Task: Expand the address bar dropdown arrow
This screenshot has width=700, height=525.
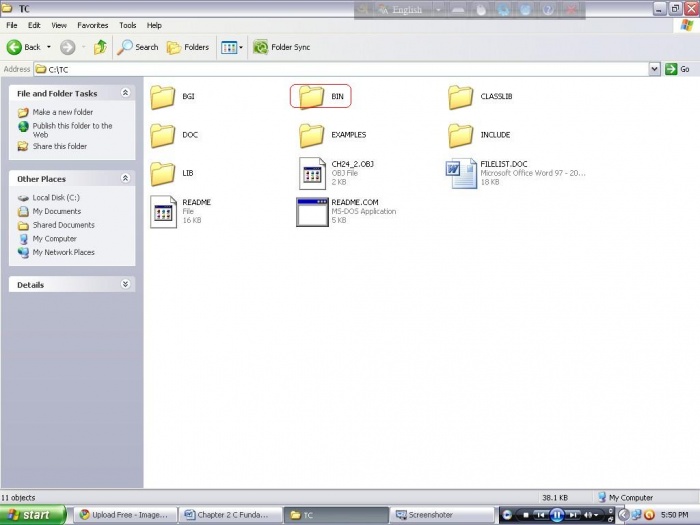Action: click(655, 69)
